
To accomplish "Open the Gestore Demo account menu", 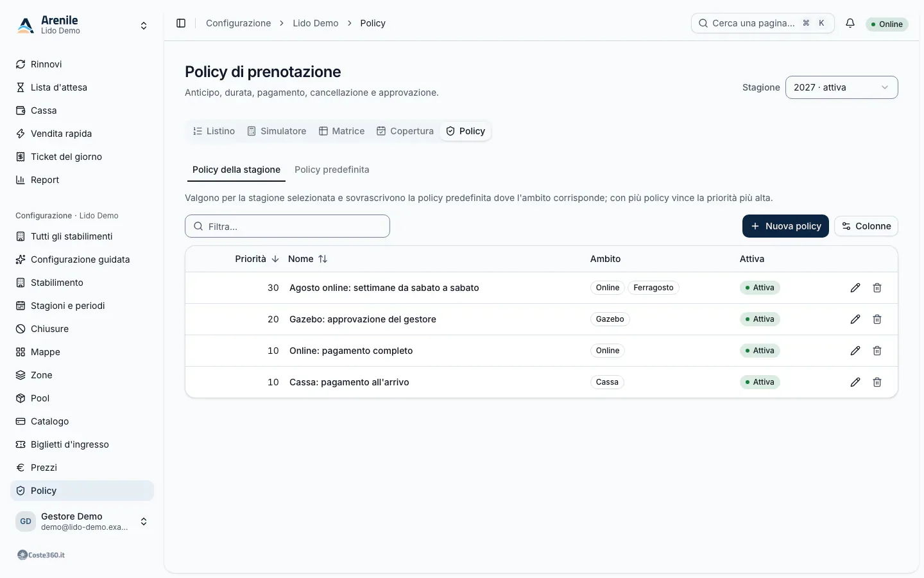I will (x=82, y=521).
